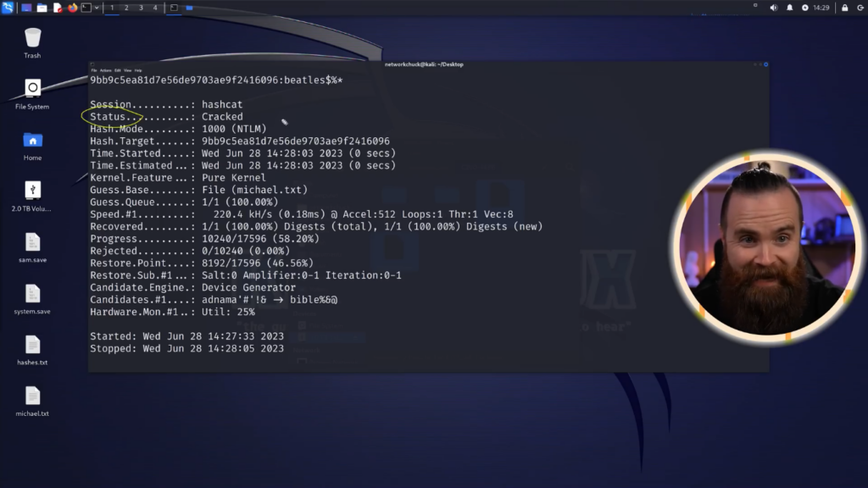Screen dimensions: 868x488
Task: Switch to workspace 2
Action: (x=126, y=8)
